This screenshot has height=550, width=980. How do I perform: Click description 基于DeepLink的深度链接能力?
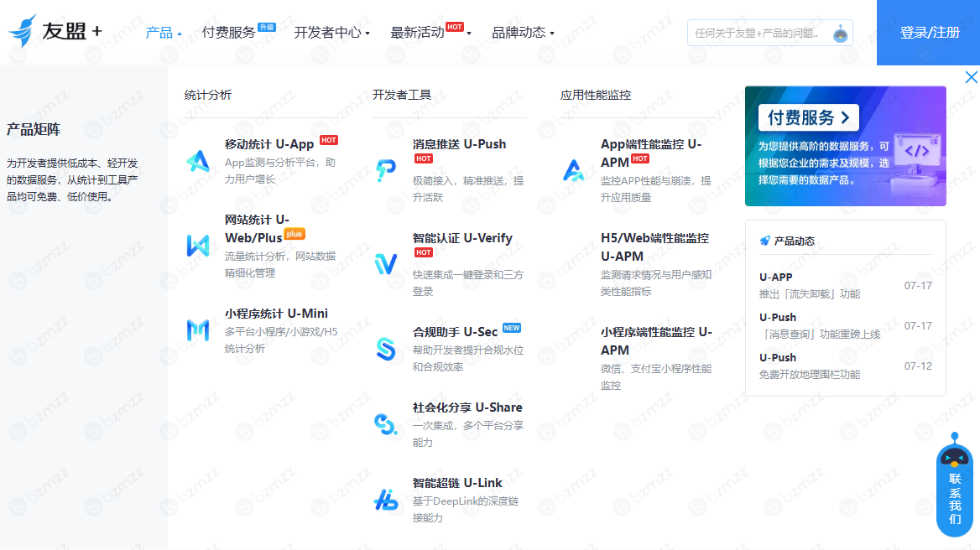pos(466,510)
